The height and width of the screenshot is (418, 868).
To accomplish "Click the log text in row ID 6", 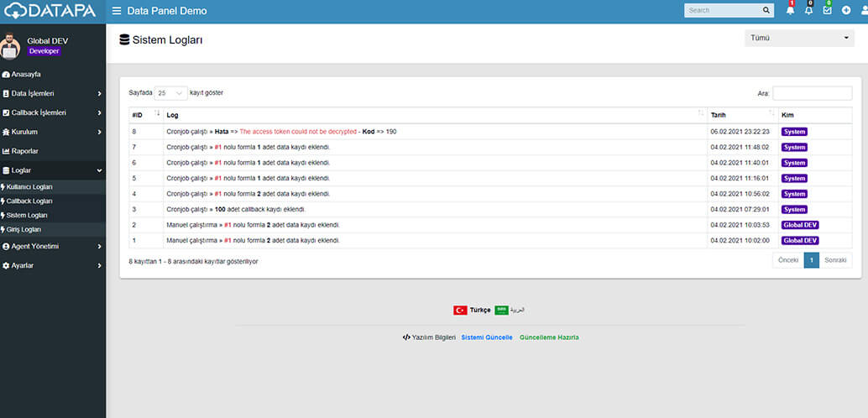I will click(248, 163).
